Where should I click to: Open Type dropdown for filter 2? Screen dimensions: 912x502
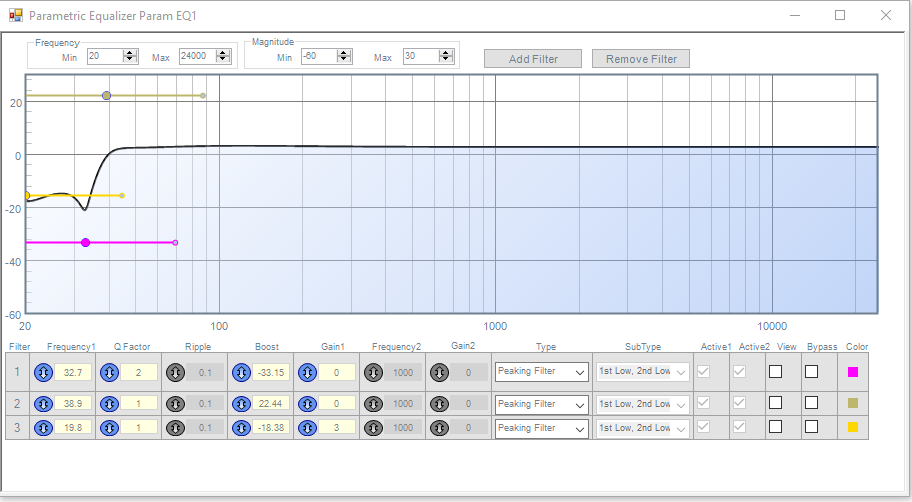(542, 404)
